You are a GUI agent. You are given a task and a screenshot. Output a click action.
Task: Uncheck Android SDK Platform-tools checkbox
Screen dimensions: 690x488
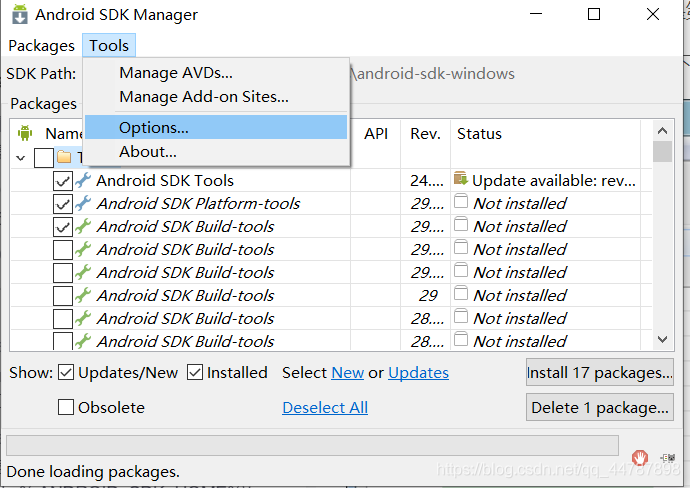click(x=63, y=204)
